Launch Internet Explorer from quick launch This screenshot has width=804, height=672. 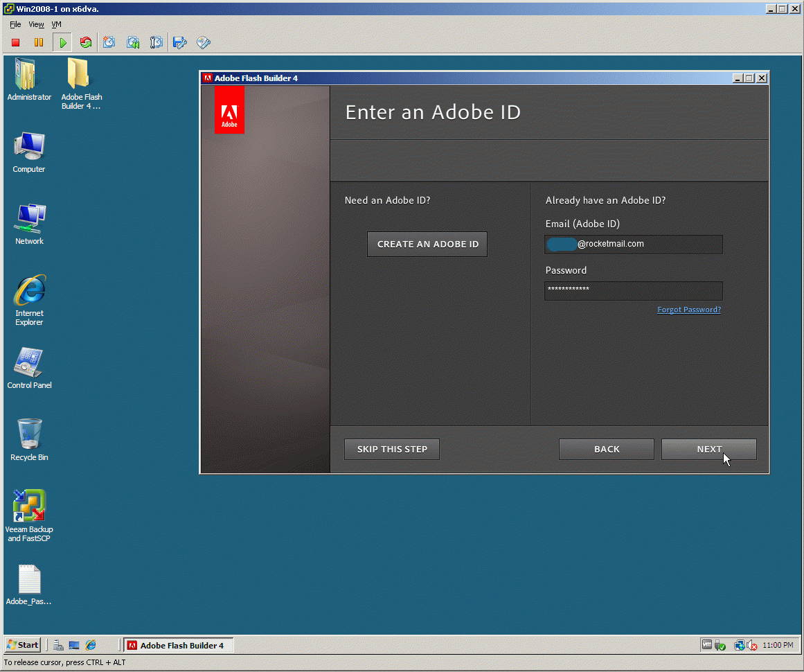tap(91, 645)
